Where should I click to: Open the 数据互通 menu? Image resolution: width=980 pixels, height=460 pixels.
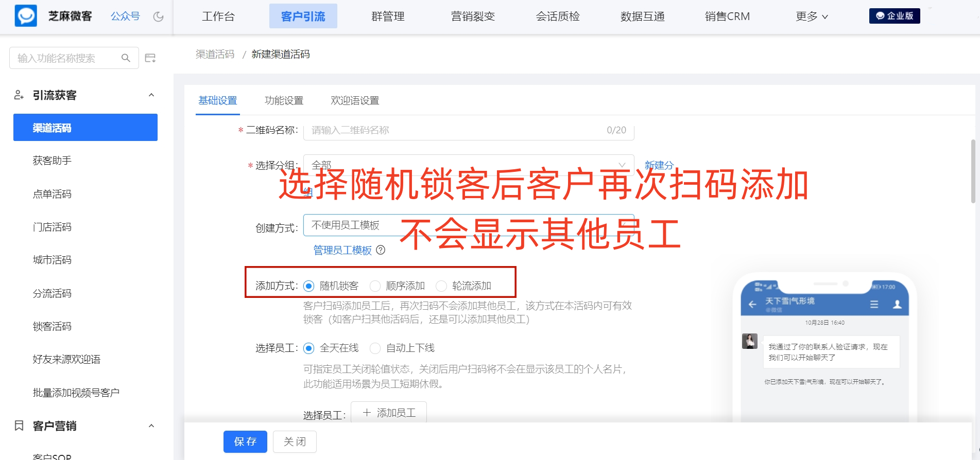coord(643,16)
